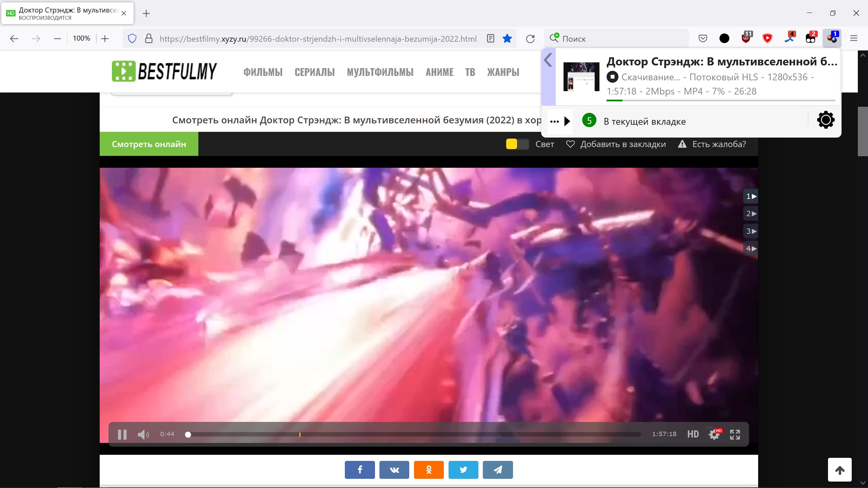Share the page on VK
Screen dimensions: 868x488
(x=394, y=470)
